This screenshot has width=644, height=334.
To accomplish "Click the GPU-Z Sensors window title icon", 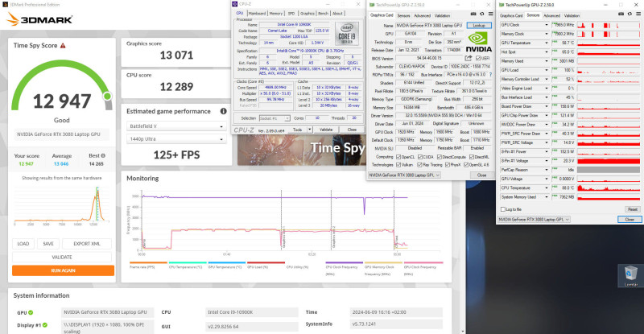I will (x=502, y=5).
